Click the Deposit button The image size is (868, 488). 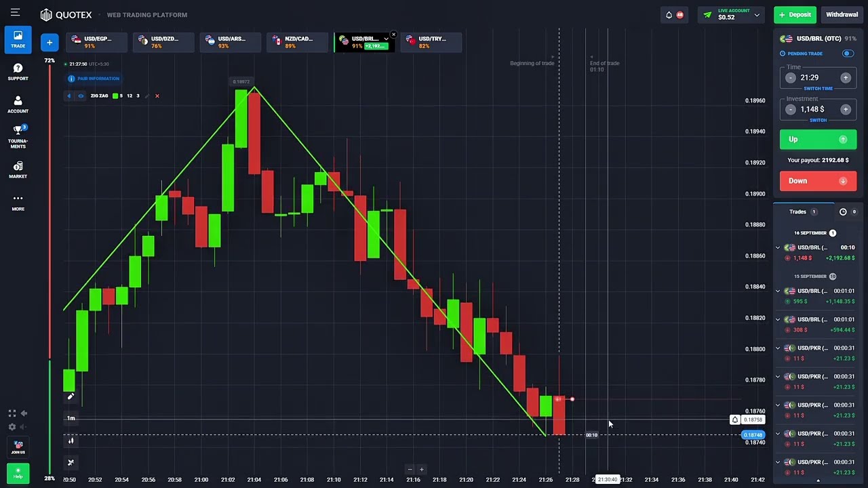[x=795, y=15]
